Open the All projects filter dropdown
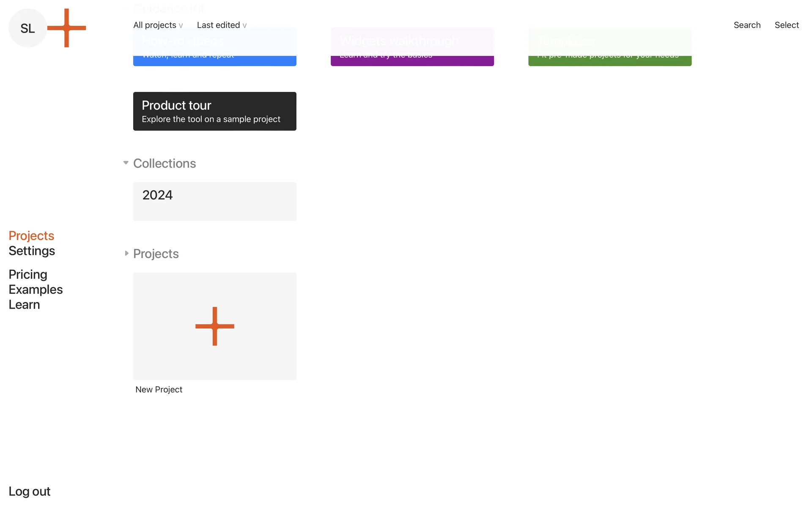Viewport: 812px width, 508px height. [x=158, y=25]
